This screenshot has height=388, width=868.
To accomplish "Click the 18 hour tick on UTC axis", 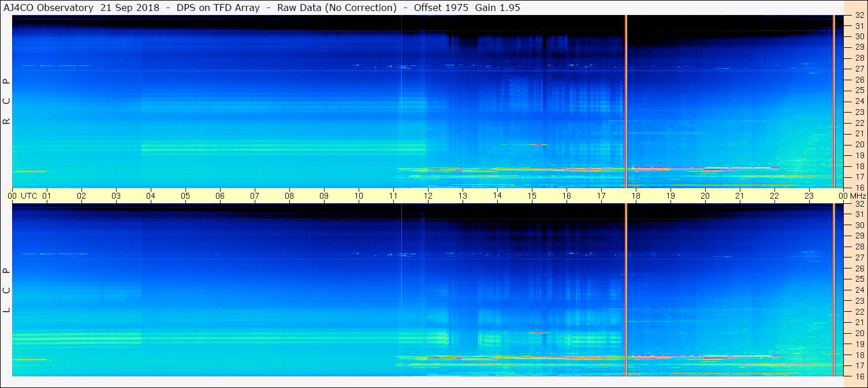I will 636,196.
